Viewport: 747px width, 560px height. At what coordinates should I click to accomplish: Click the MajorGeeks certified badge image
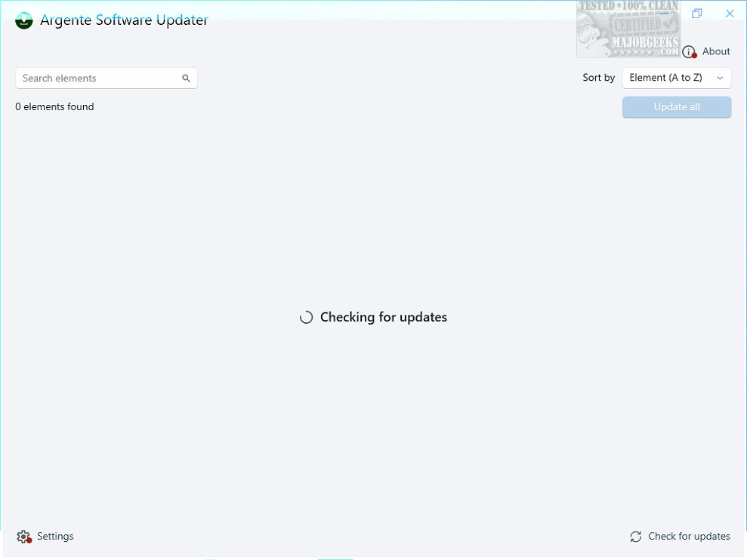click(628, 29)
